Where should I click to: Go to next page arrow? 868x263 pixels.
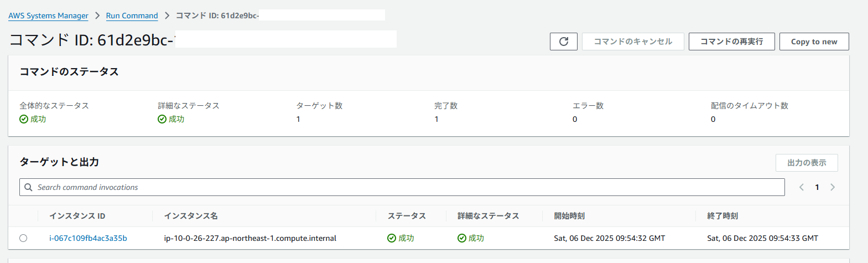833,187
